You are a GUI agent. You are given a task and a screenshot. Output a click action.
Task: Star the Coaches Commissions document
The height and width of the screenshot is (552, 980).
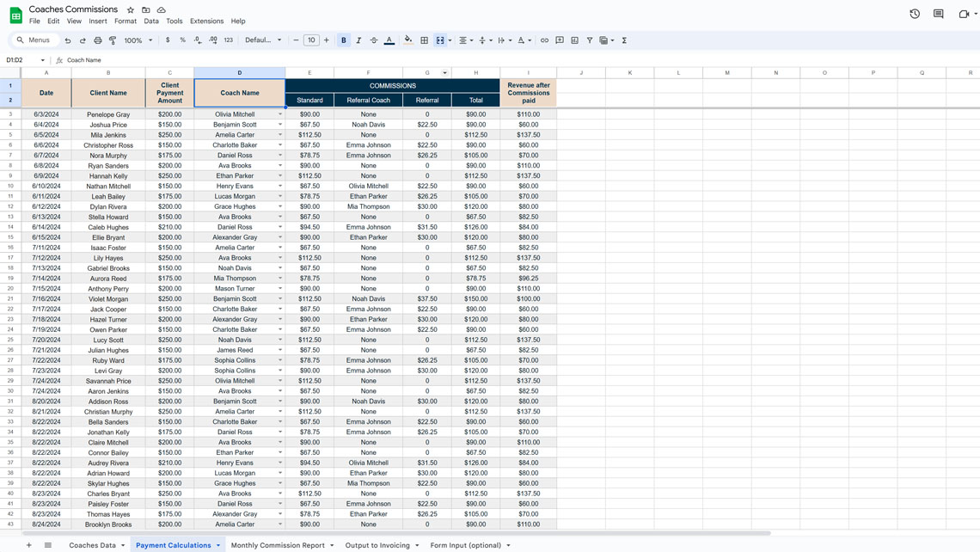pyautogui.click(x=131, y=10)
